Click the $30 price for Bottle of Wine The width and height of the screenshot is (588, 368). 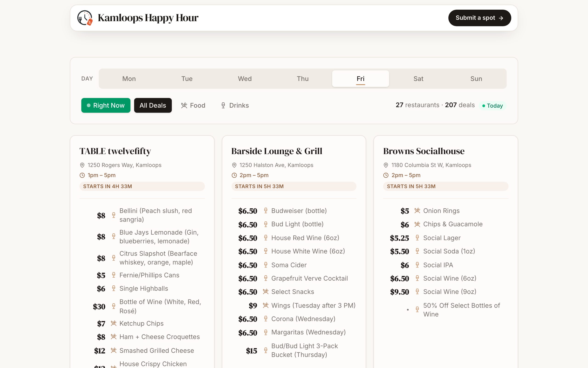coord(99,306)
